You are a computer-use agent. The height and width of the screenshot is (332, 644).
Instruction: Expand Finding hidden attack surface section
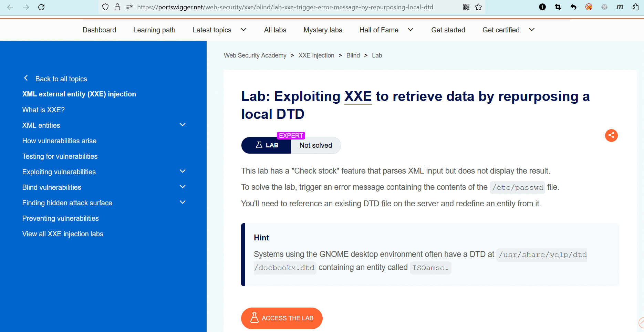183,203
